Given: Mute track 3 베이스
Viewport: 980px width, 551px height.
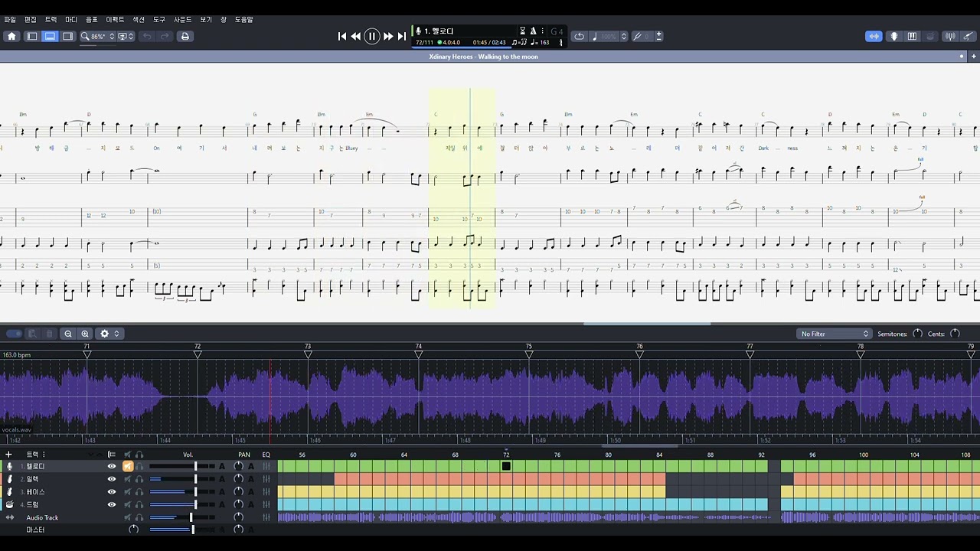Looking at the screenshot, I should coord(128,491).
